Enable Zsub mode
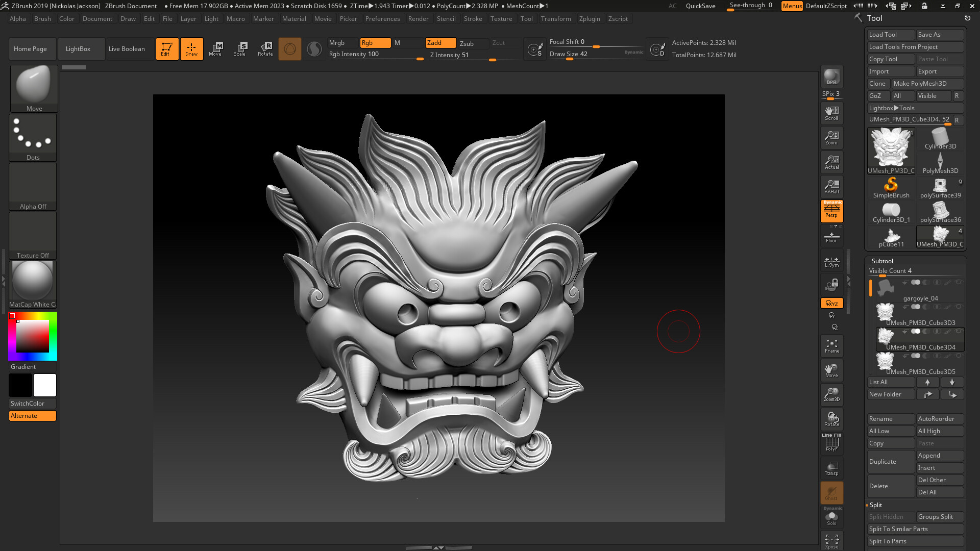This screenshot has height=551, width=980. click(473, 43)
